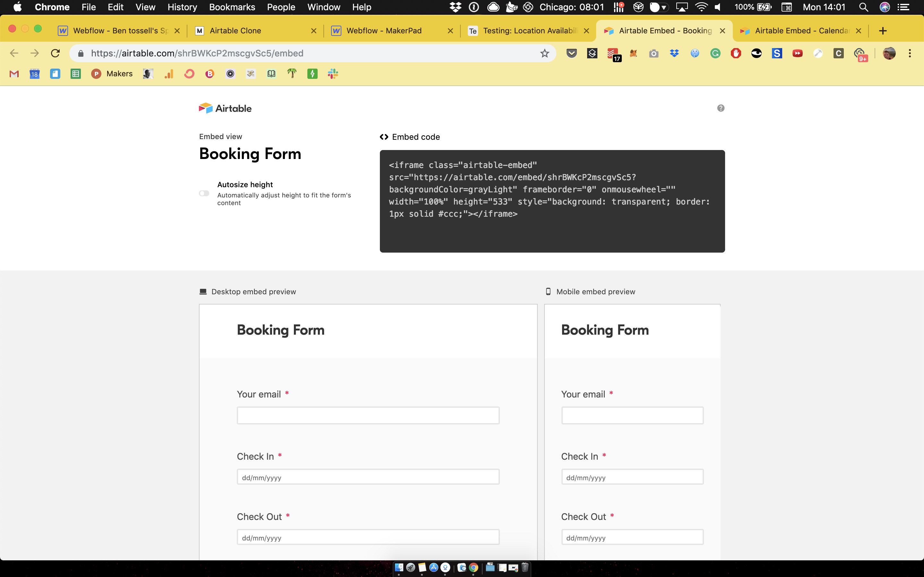Bookmark page with star icon
The image size is (924, 577).
click(x=544, y=54)
